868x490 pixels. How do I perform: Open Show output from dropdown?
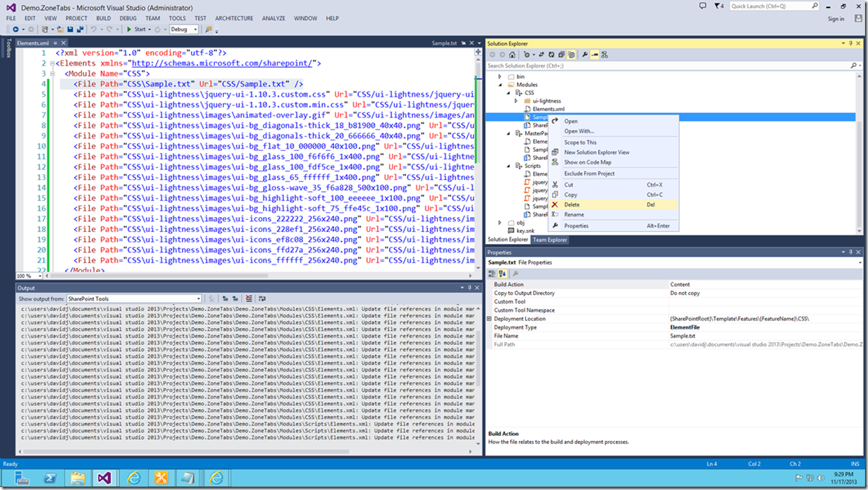tap(134, 298)
